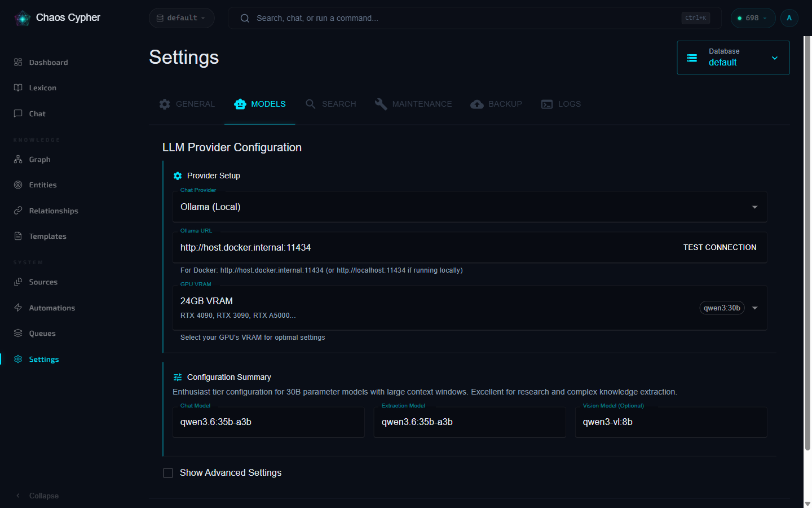Switch to the GENERAL tab
Image resolution: width=812 pixels, height=508 pixels.
click(187, 104)
